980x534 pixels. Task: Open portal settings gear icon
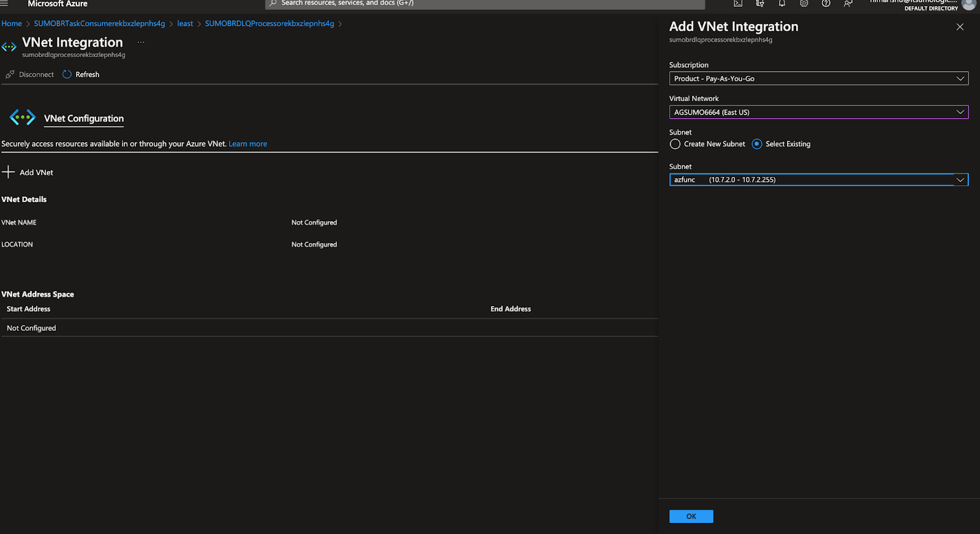point(804,4)
